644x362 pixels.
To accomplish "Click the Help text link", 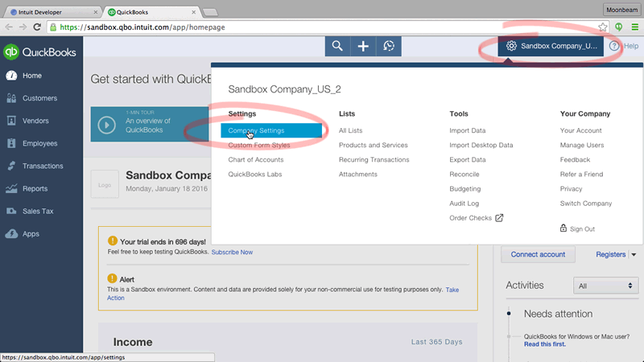I will 631,46.
